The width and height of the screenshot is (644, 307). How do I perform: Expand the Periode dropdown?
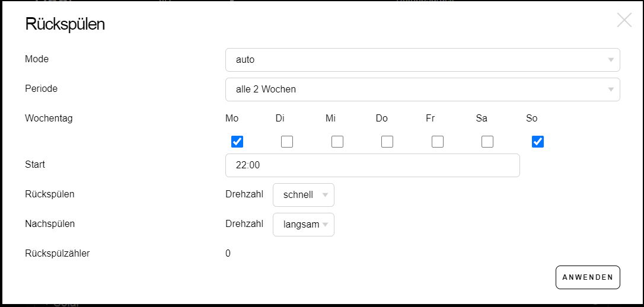point(422,89)
